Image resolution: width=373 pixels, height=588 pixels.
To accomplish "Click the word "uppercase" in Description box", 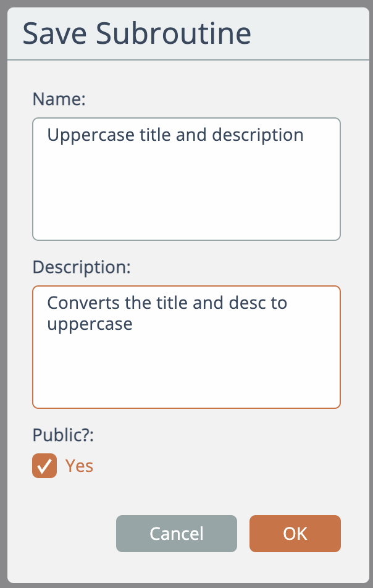I will tap(90, 324).
